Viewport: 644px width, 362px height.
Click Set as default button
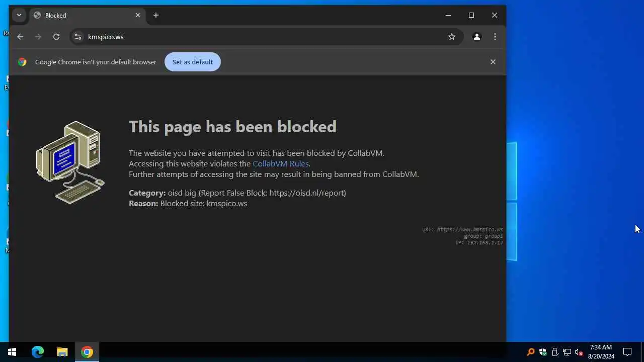(x=193, y=62)
